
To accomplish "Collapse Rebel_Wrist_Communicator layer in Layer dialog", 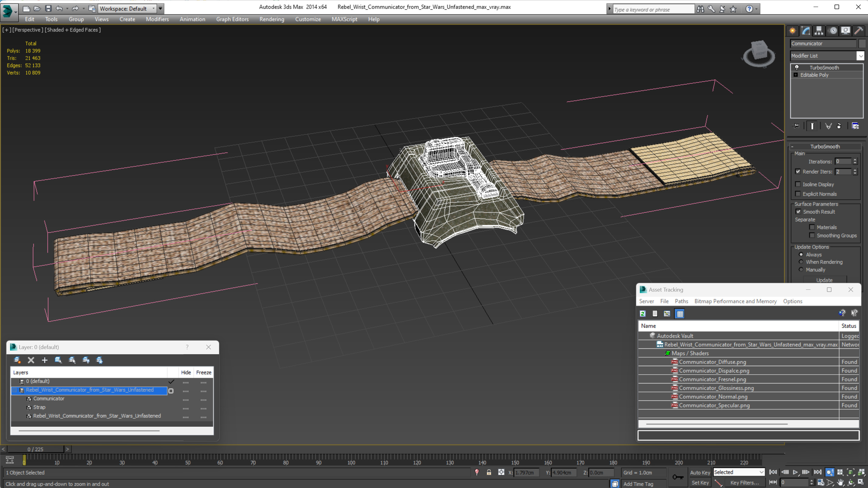I will point(15,390).
